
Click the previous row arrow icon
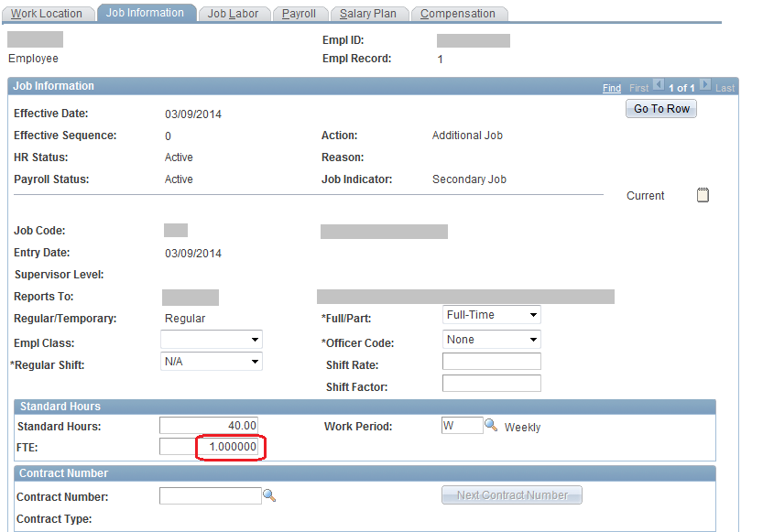click(659, 84)
